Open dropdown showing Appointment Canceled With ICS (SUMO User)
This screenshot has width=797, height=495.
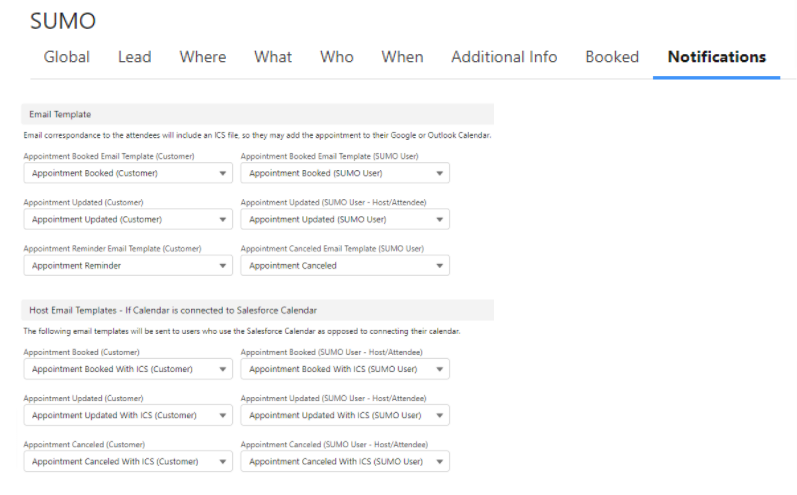(x=345, y=461)
